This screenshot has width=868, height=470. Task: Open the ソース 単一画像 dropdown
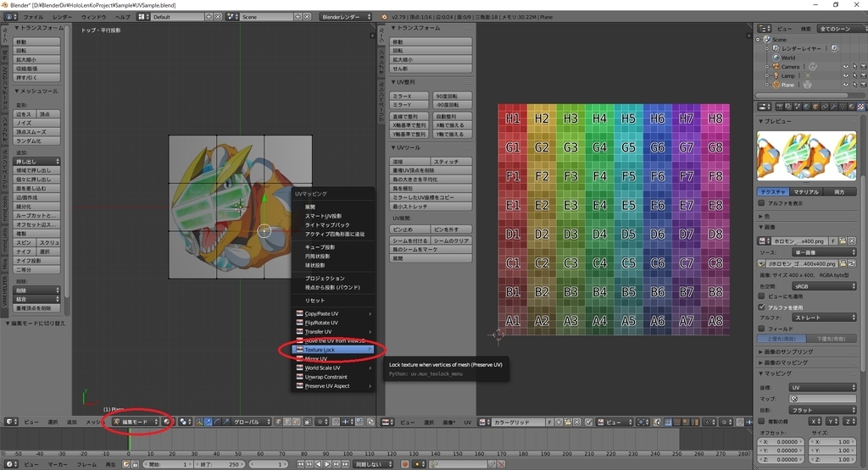pos(824,252)
